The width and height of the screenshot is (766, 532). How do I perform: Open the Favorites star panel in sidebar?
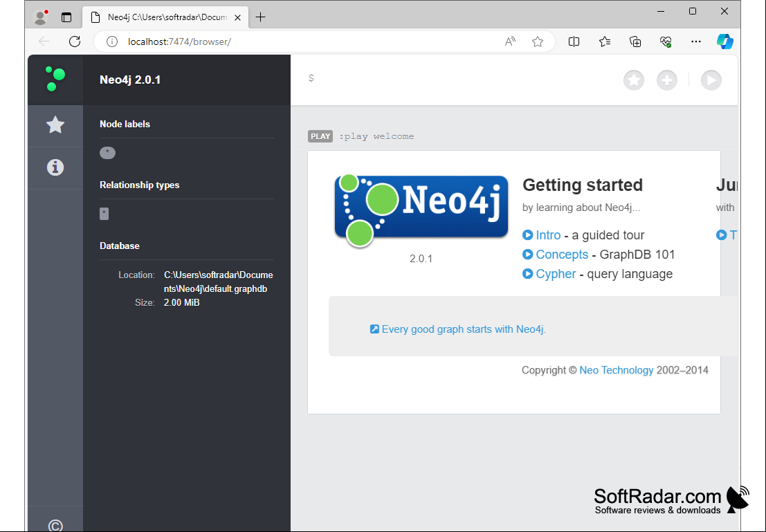click(55, 125)
